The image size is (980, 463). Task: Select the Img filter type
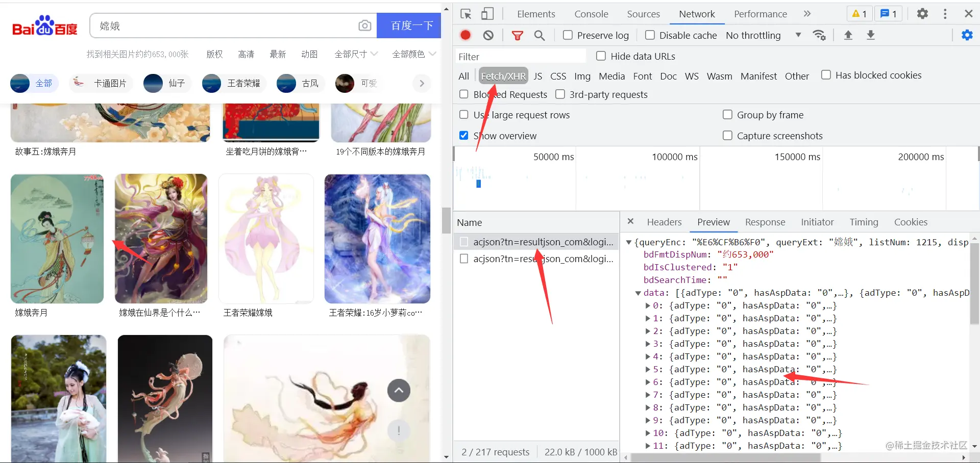tap(582, 76)
